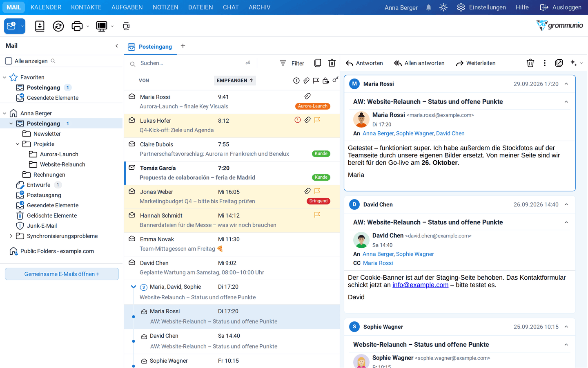Sort by the attachment column paperclip icon

pyautogui.click(x=306, y=81)
